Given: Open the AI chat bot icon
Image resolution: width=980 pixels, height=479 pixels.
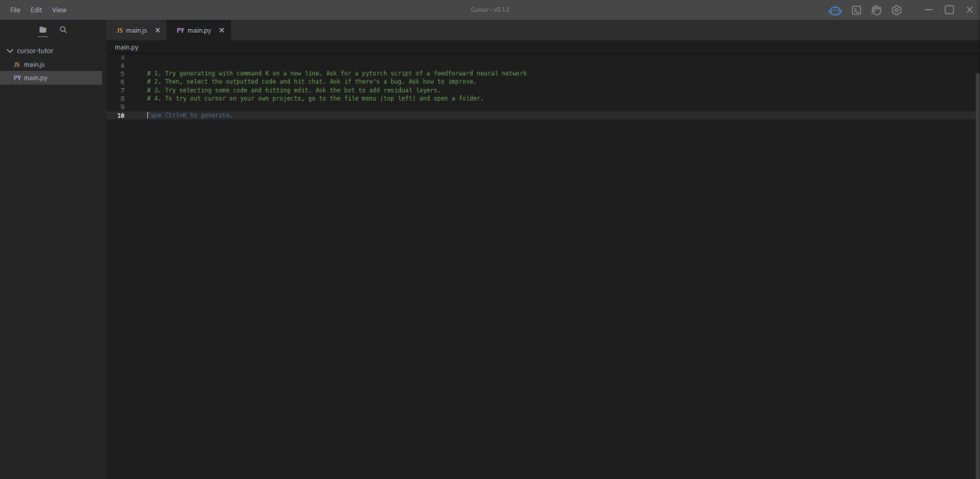Looking at the screenshot, I should [x=835, y=10].
